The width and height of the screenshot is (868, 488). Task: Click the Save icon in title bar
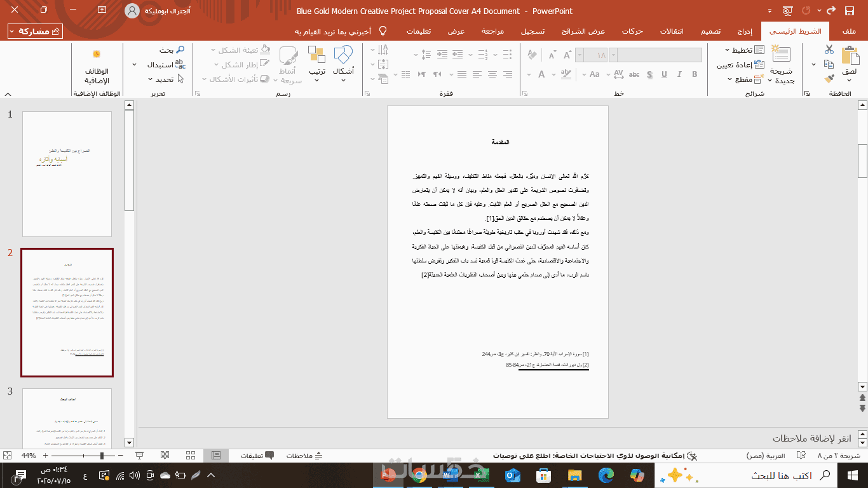coord(849,11)
